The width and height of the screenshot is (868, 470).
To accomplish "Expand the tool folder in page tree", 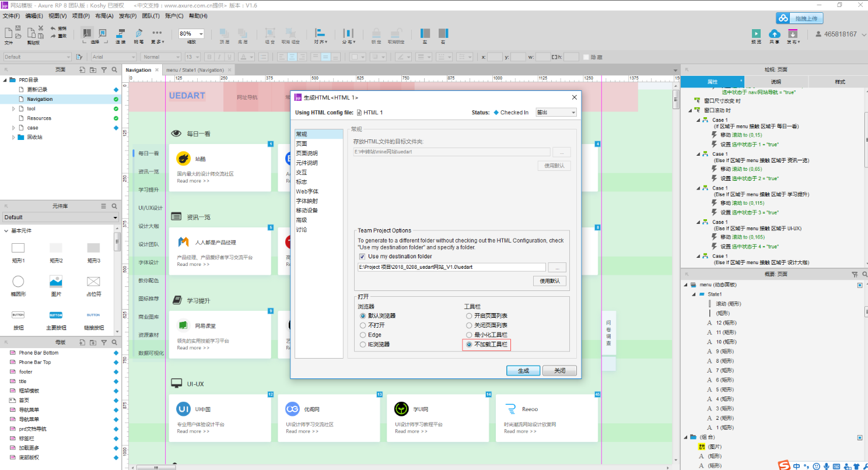I will (x=14, y=109).
